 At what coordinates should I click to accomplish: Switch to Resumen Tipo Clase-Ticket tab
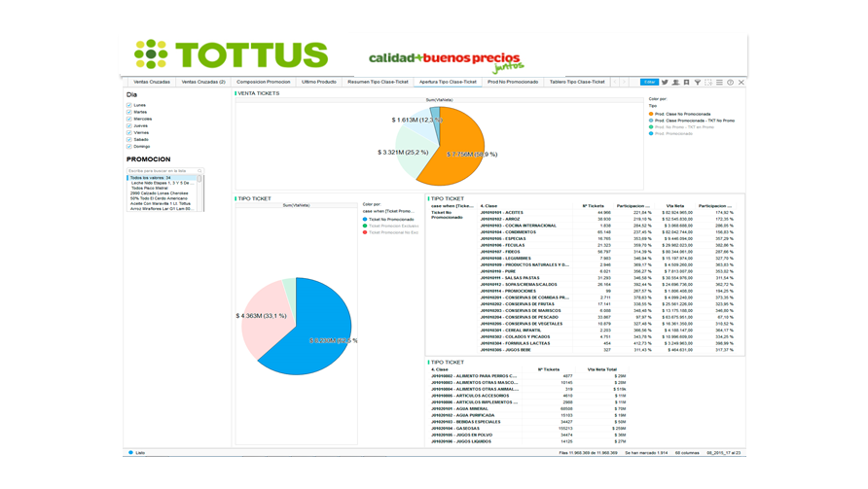point(378,82)
